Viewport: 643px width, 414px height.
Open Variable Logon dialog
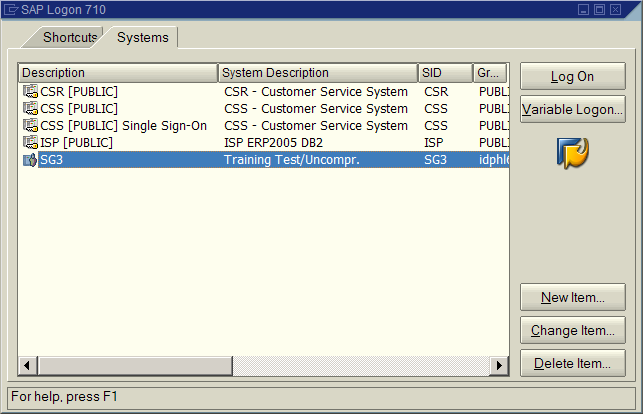click(573, 109)
